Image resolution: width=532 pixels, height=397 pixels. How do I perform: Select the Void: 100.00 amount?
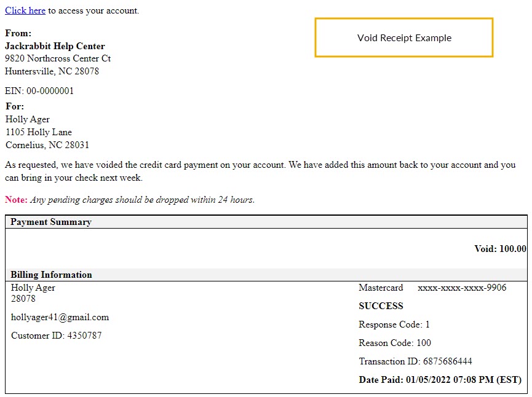click(500, 249)
